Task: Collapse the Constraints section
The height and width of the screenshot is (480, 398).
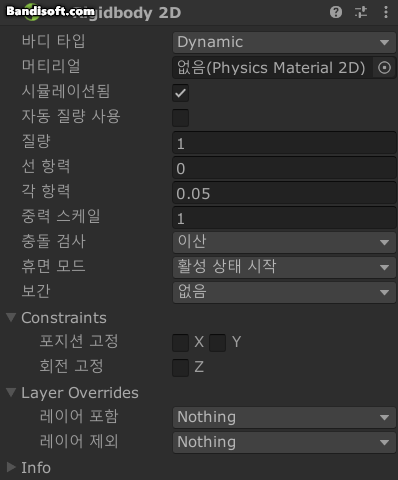Action: tap(11, 317)
